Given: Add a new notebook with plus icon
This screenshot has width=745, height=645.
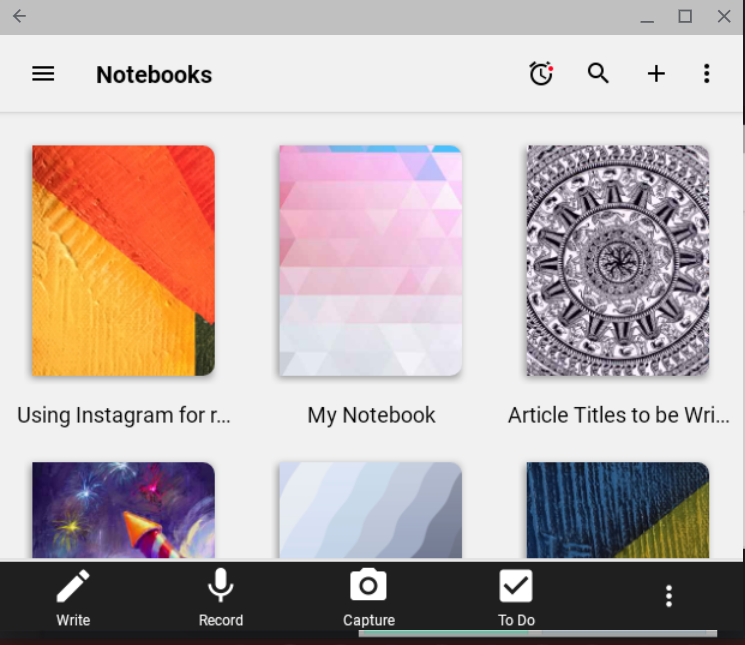Looking at the screenshot, I should (656, 74).
